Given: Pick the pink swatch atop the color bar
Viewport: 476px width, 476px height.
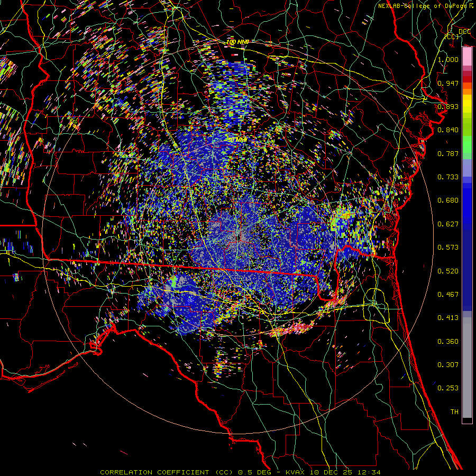Looking at the screenshot, I should 467,57.
